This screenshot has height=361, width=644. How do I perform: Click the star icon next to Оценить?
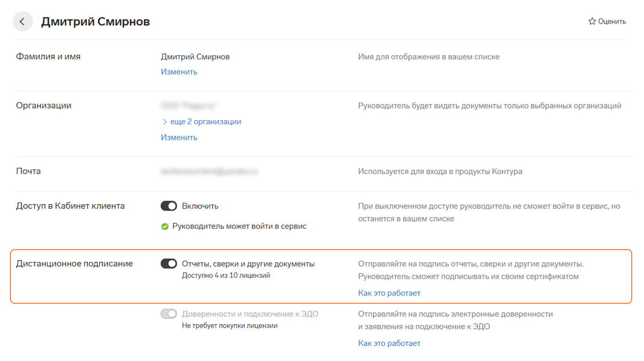pos(592,21)
